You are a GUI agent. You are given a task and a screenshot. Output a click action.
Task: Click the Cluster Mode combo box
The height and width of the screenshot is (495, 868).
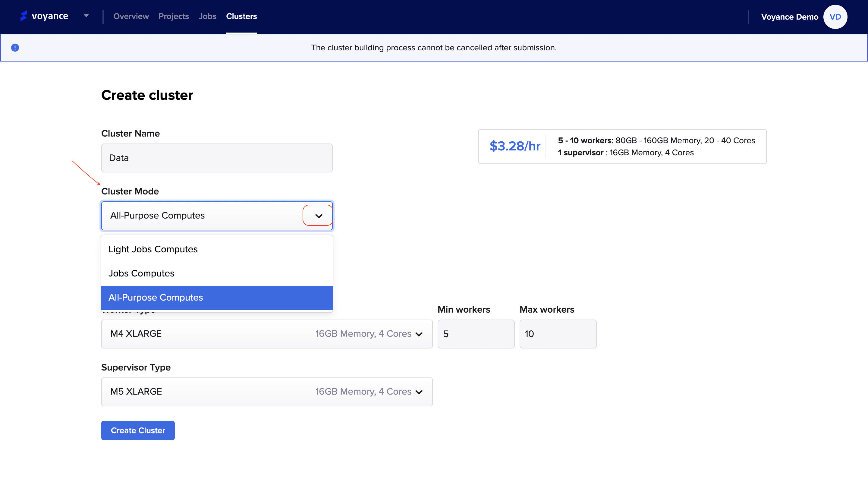(217, 216)
